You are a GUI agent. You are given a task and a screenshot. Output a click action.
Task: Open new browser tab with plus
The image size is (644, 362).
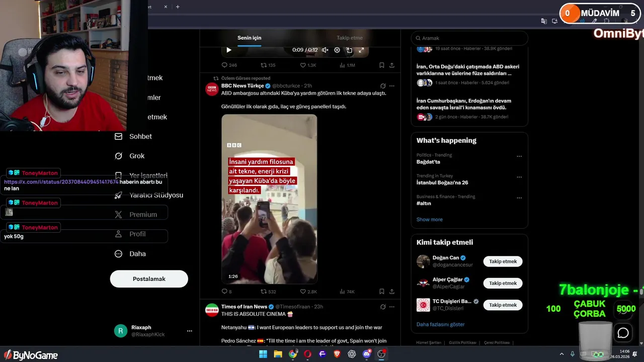[178, 7]
